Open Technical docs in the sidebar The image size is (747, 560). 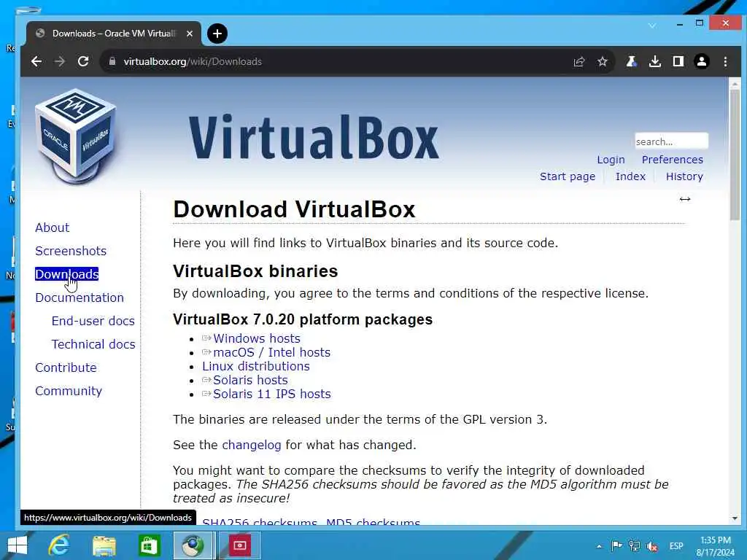click(x=93, y=344)
